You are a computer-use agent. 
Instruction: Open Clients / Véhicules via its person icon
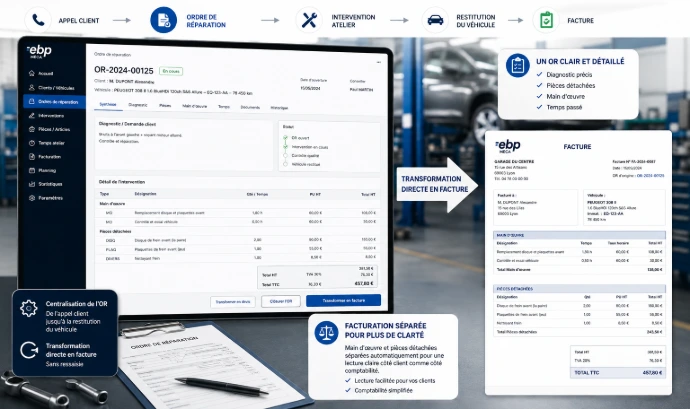32,88
